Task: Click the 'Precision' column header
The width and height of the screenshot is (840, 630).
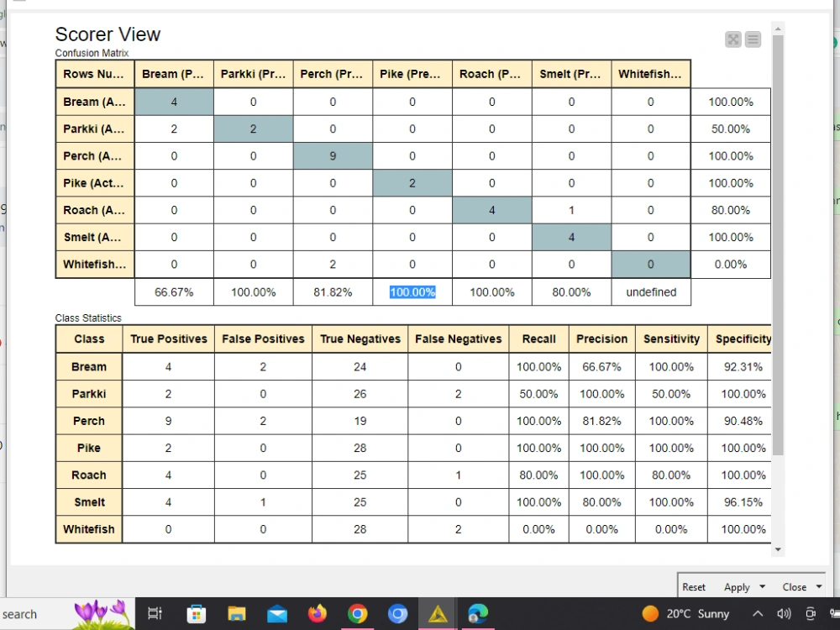Action: pos(602,339)
